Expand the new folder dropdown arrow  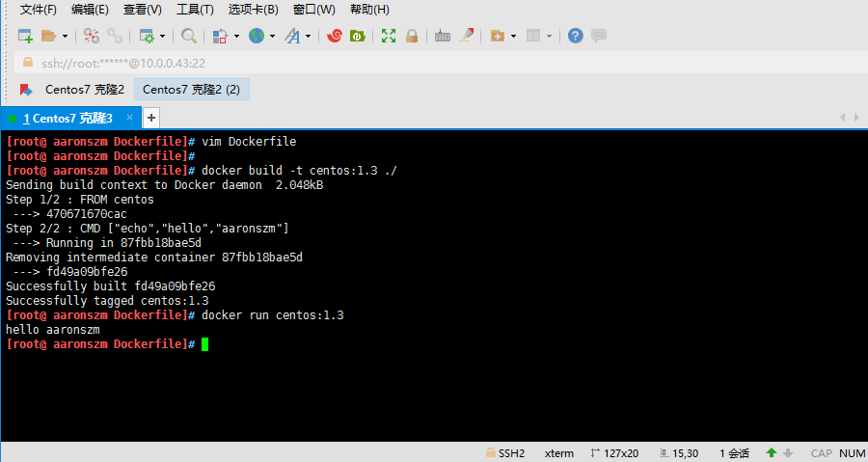coord(513,36)
